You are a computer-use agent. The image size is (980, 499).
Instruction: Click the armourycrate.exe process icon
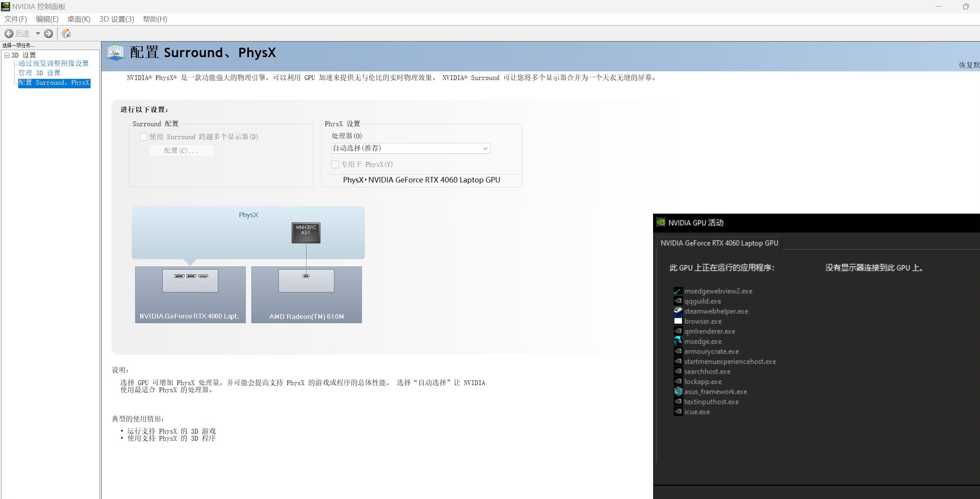(x=678, y=352)
